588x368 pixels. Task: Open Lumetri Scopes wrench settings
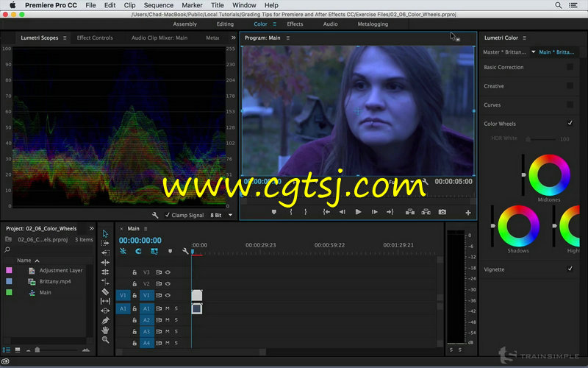[x=155, y=215]
